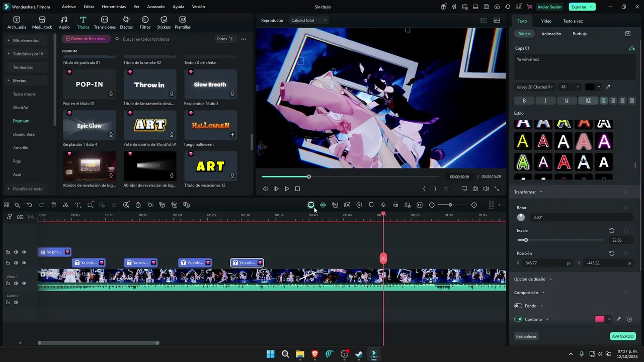Click the Iniciar Sesión button
The width and height of the screenshot is (644, 362).
point(549,7)
